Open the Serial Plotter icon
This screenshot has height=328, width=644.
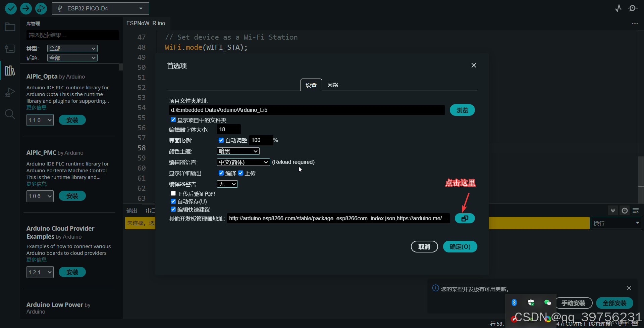[x=618, y=8]
